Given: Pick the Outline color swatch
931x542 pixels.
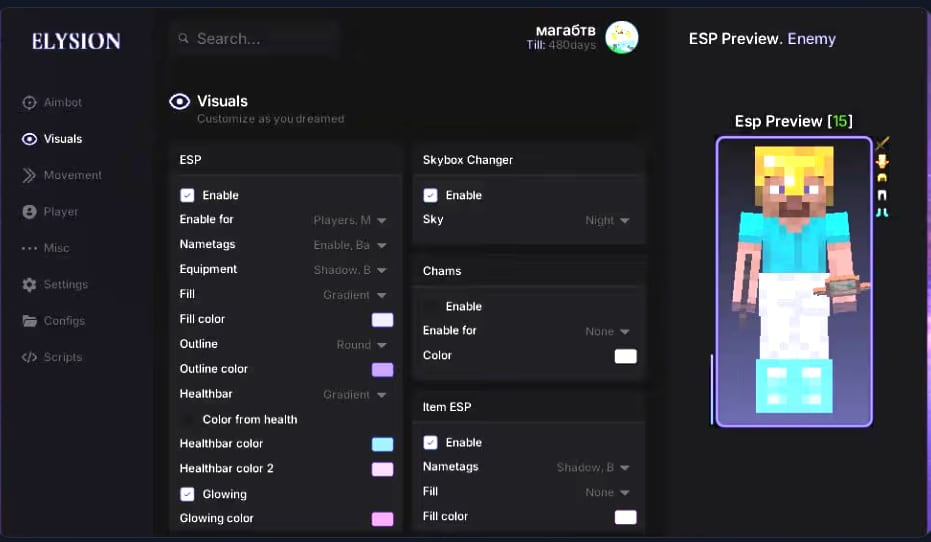Looking at the screenshot, I should point(382,370).
